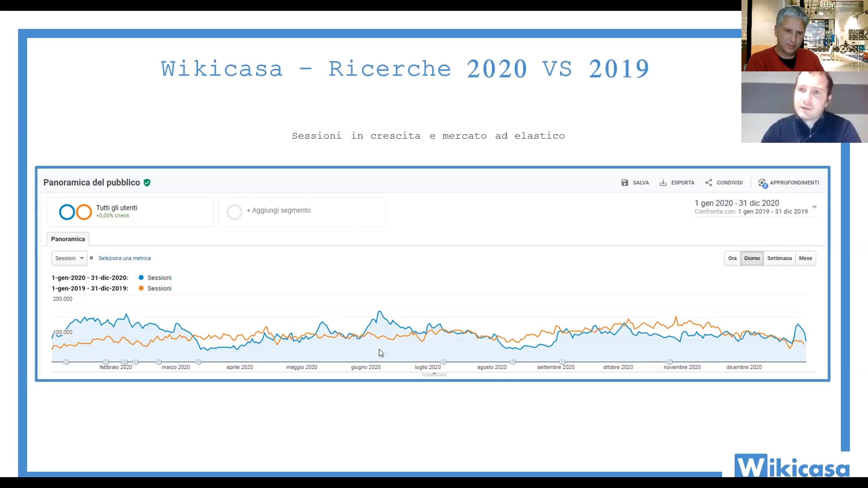
Task: Click the SALVA floppy disk icon
Action: (x=625, y=183)
